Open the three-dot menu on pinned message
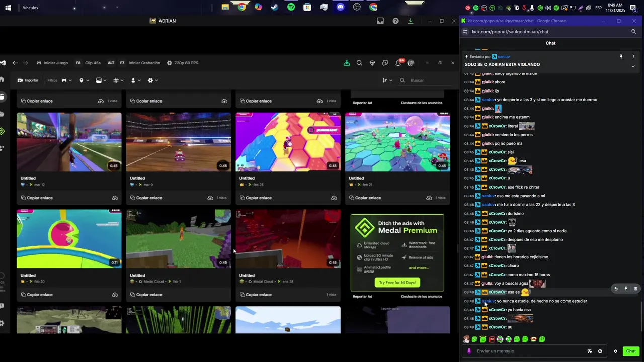 [x=633, y=57]
